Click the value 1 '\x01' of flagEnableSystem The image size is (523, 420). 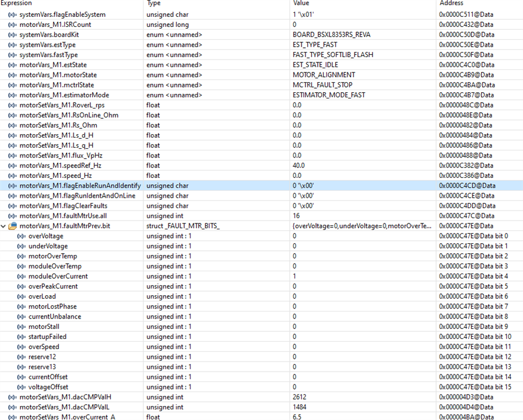(x=303, y=15)
